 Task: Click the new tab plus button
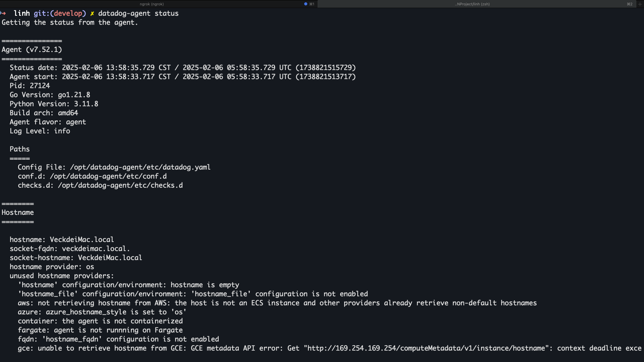[640, 4]
